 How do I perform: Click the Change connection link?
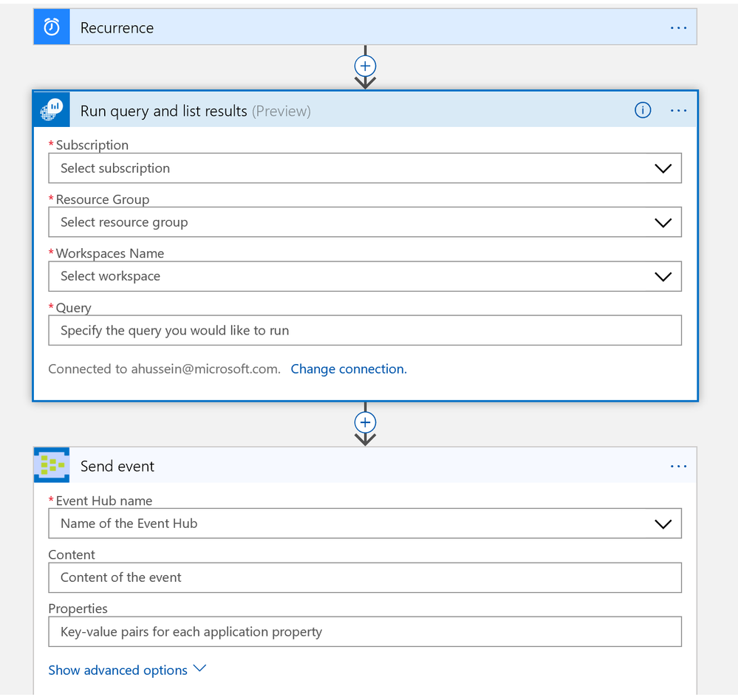click(x=349, y=368)
